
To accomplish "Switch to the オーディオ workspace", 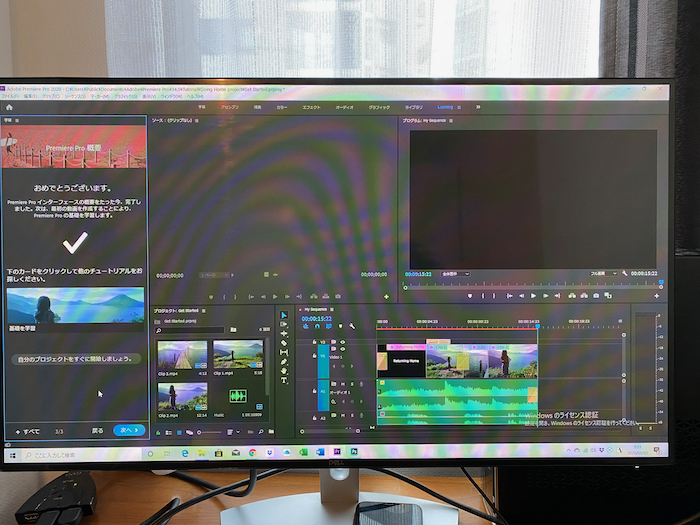I will (345, 107).
